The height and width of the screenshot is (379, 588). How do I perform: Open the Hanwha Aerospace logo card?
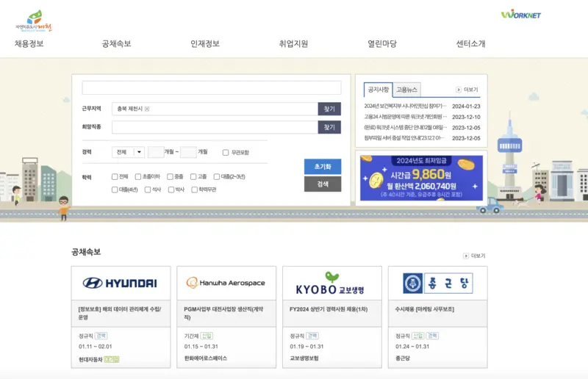point(226,283)
